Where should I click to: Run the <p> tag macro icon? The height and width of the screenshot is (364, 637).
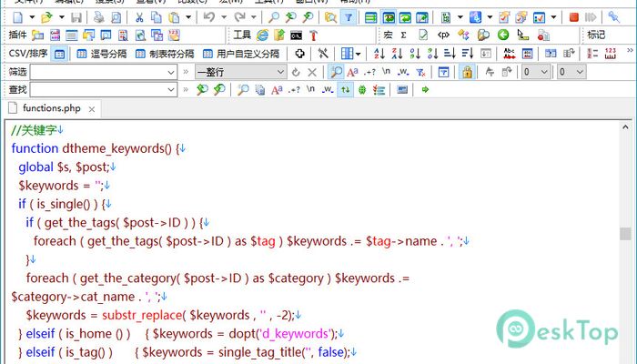[443, 35]
